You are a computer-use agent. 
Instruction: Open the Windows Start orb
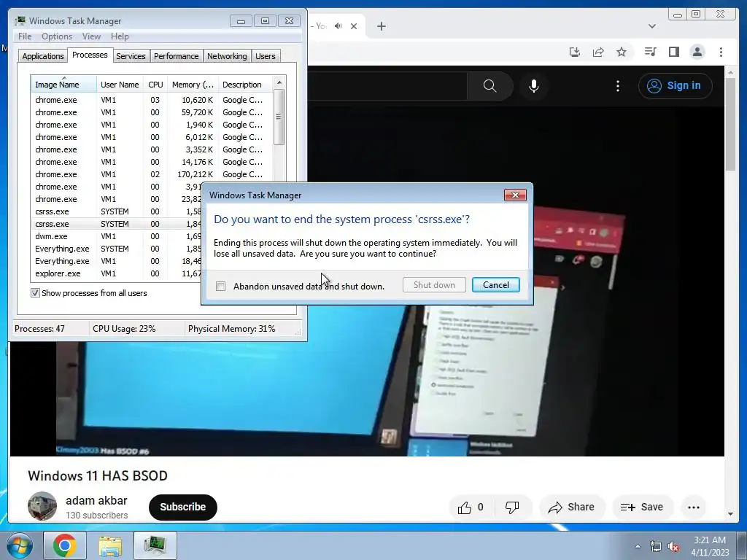[x=20, y=545]
